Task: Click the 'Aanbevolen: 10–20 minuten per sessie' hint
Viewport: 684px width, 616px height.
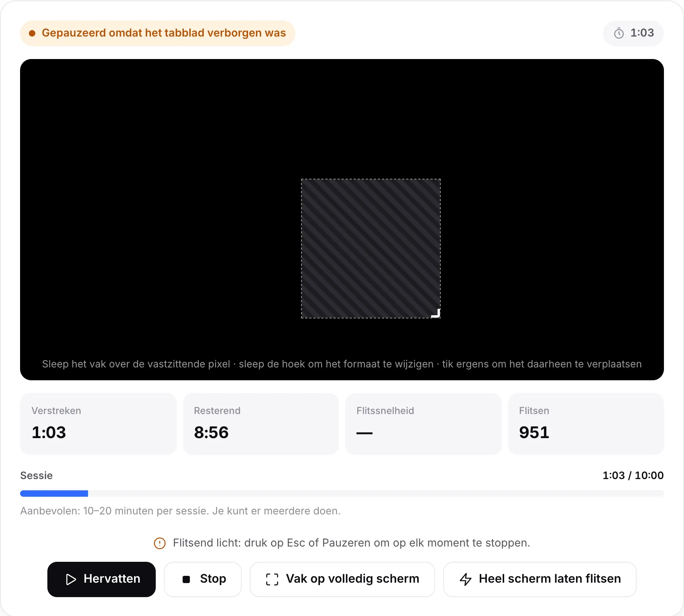Action: click(180, 511)
